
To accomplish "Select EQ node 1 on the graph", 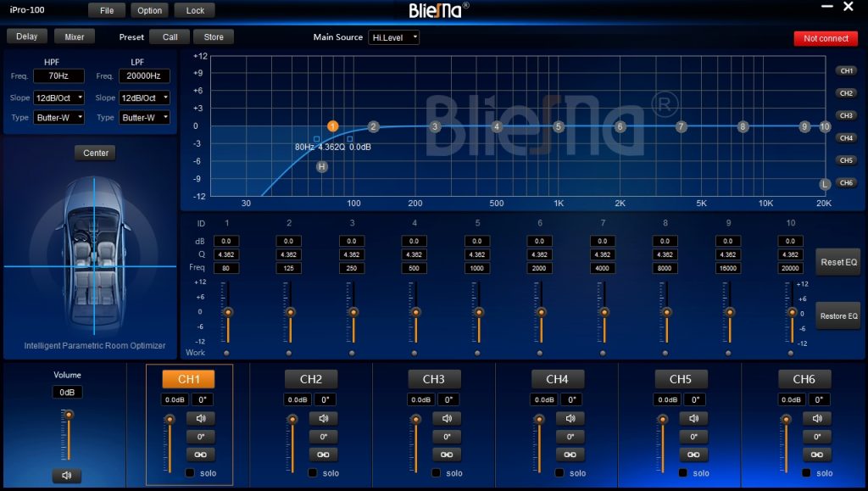I will point(332,126).
